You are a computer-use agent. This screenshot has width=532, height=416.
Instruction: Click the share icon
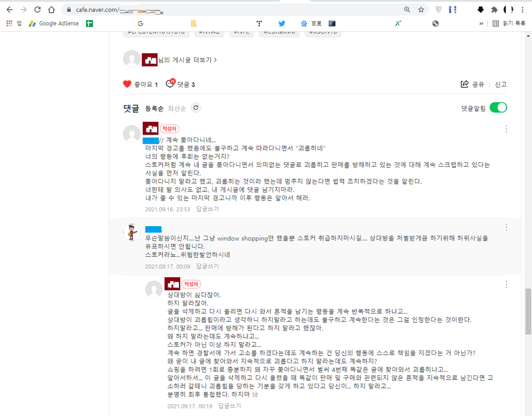pyautogui.click(x=465, y=84)
